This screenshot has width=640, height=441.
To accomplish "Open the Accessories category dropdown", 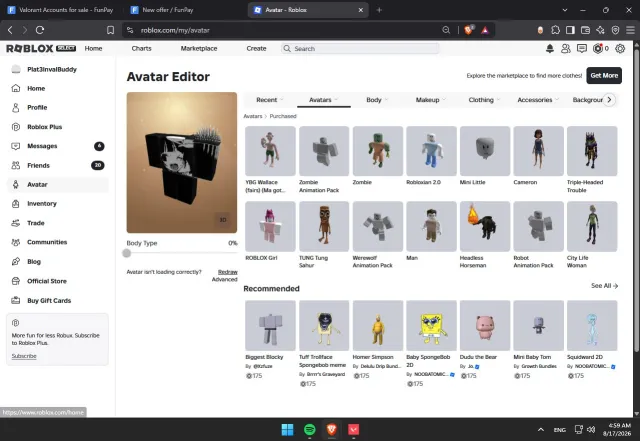I will pos(538,100).
